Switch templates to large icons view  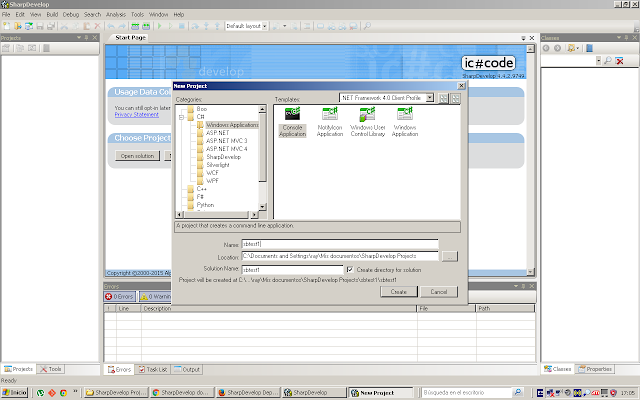(443, 98)
